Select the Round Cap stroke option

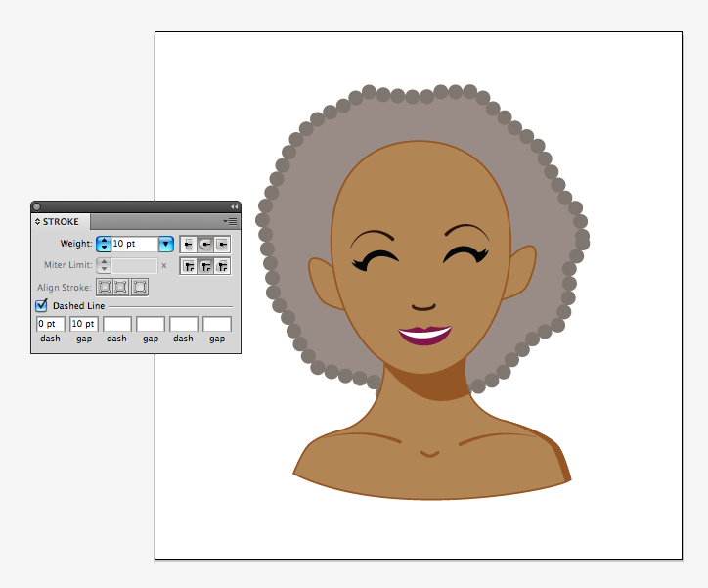pos(205,245)
